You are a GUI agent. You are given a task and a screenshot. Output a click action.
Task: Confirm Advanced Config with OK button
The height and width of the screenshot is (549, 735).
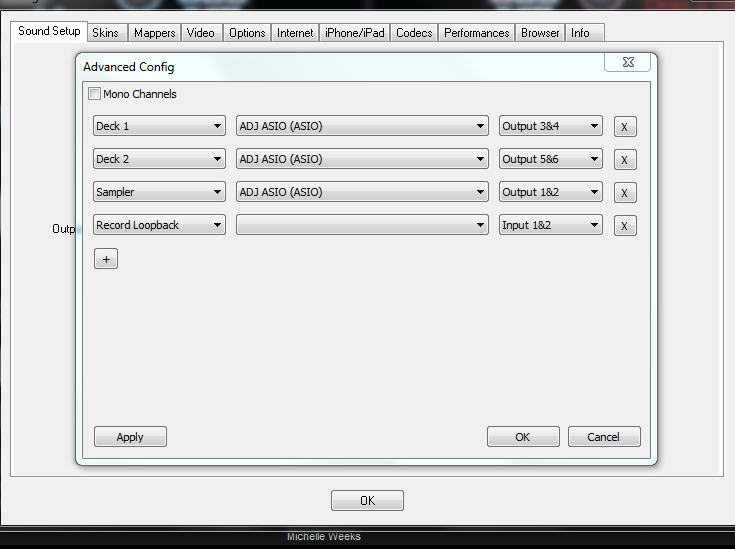coord(523,437)
